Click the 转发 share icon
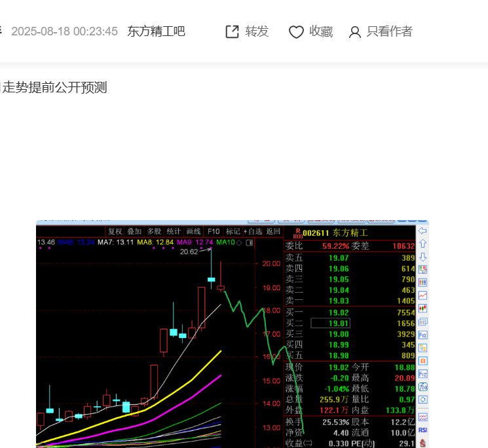Screen dimensions: 488x448 coord(232,31)
